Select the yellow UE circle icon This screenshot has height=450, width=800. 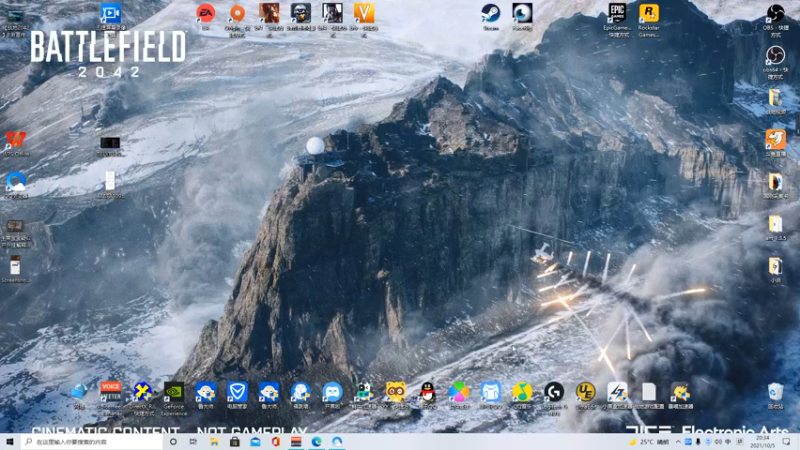pyautogui.click(x=585, y=392)
